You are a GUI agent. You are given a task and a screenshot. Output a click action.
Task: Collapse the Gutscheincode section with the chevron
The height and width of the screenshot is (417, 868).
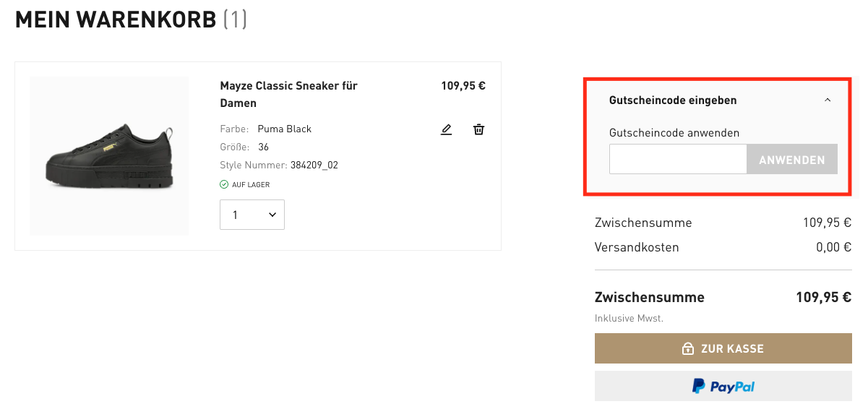click(x=828, y=100)
